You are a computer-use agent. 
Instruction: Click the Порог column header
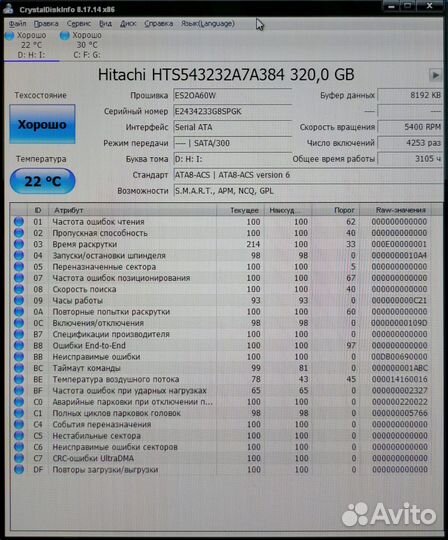pyautogui.click(x=336, y=210)
